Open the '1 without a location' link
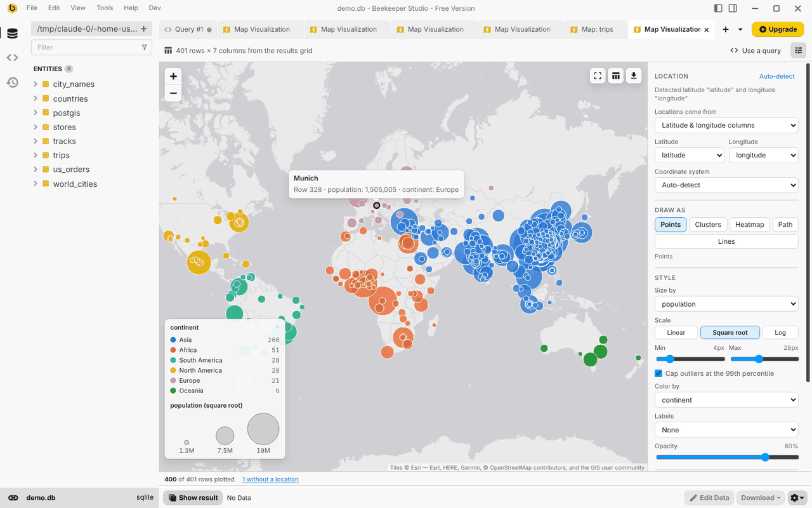Screen dimensions: 812x508 coord(270,479)
